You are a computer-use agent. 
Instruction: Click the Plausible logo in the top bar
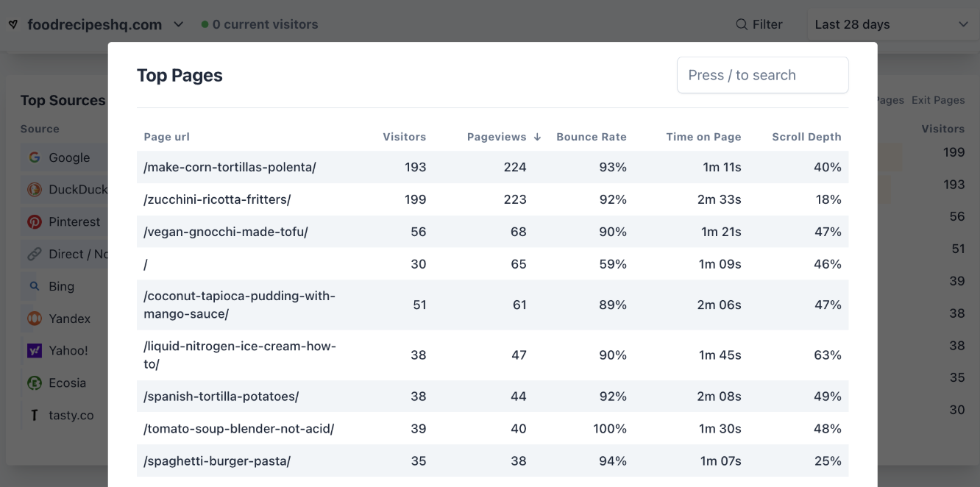13,24
